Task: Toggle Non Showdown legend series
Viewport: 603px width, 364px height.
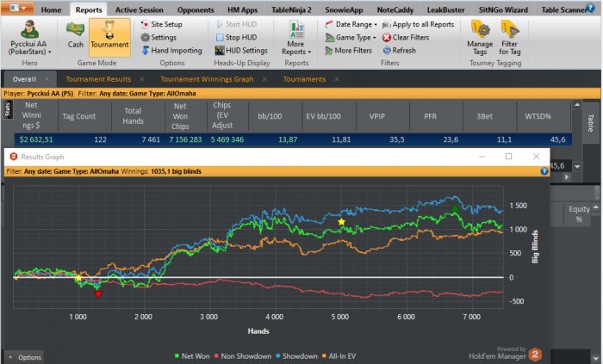Action: point(243,356)
